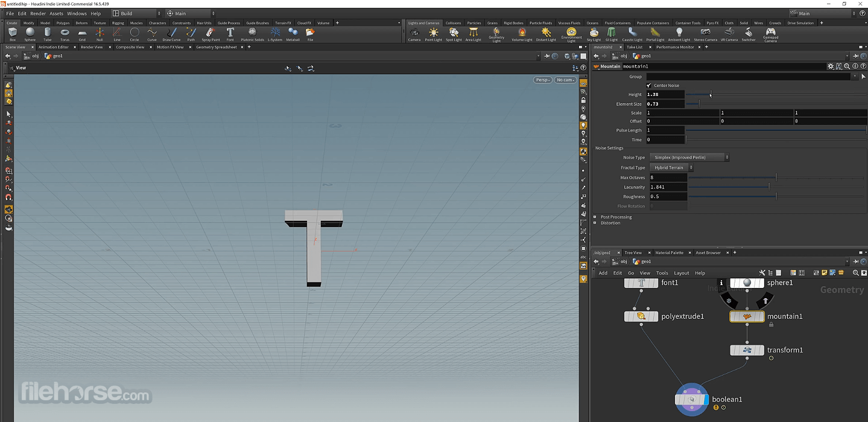Select the Draw Curve tool

tap(171, 34)
